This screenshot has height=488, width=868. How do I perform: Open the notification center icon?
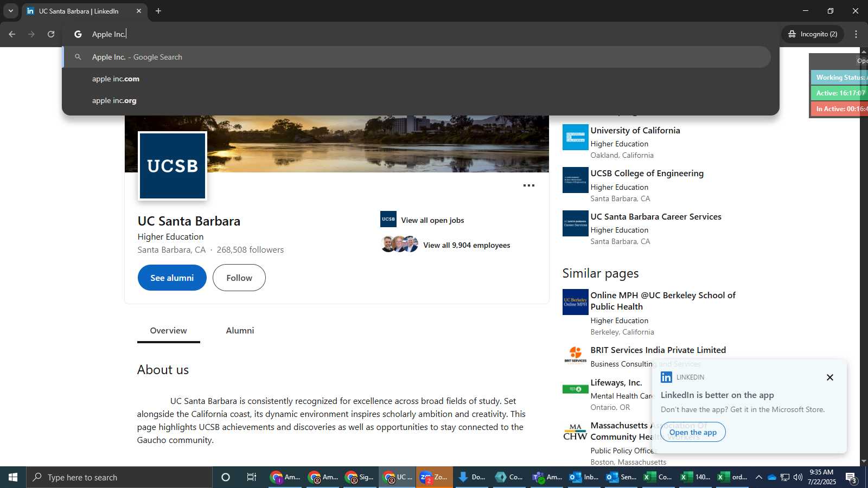tap(851, 478)
